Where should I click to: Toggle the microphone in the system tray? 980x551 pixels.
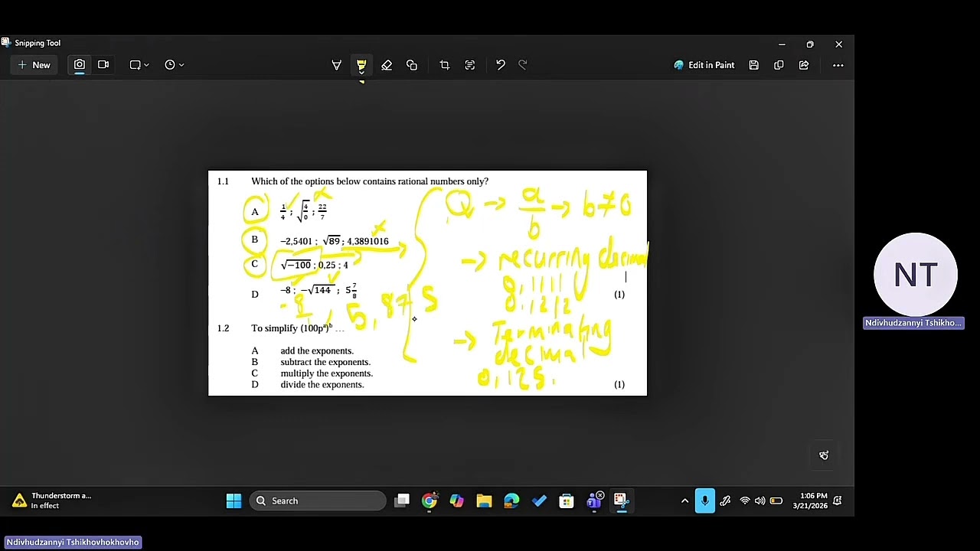click(x=704, y=500)
